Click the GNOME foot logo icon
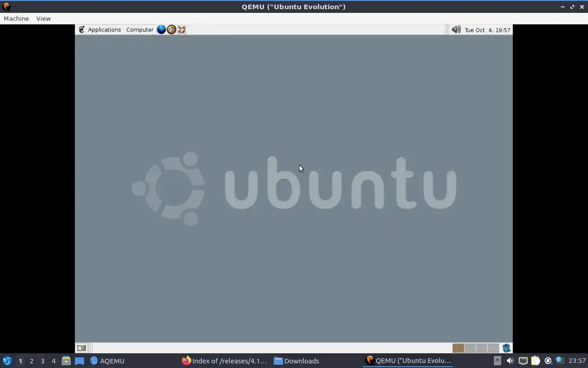Viewport: 588px width, 368px height. (81, 29)
